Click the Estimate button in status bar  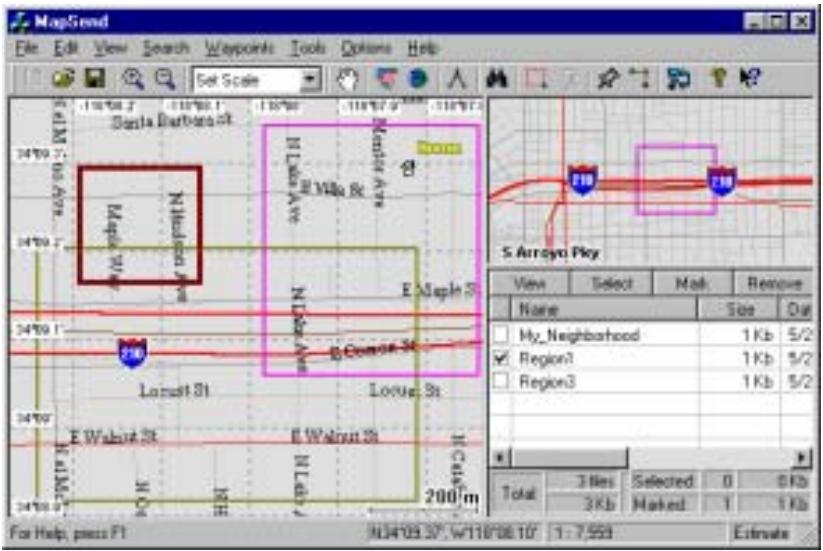pyautogui.click(x=761, y=533)
